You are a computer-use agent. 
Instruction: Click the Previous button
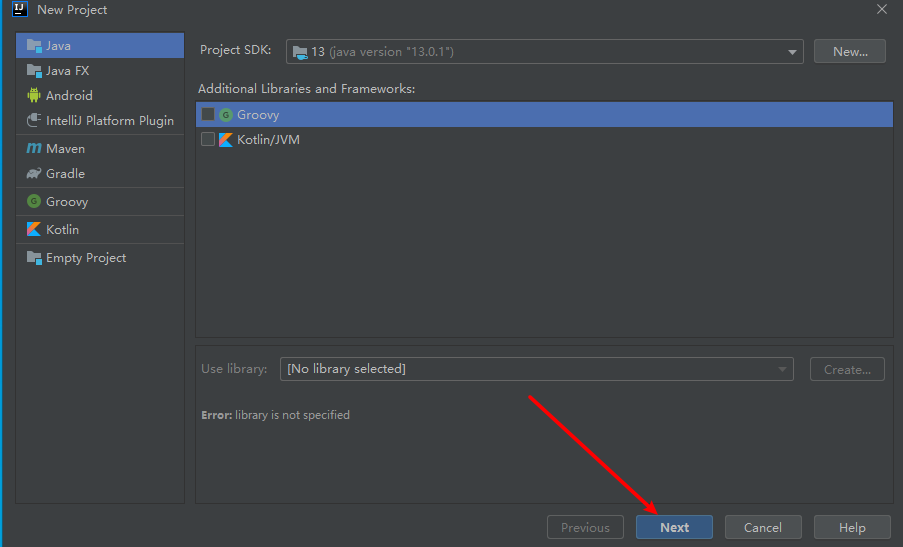(585, 527)
